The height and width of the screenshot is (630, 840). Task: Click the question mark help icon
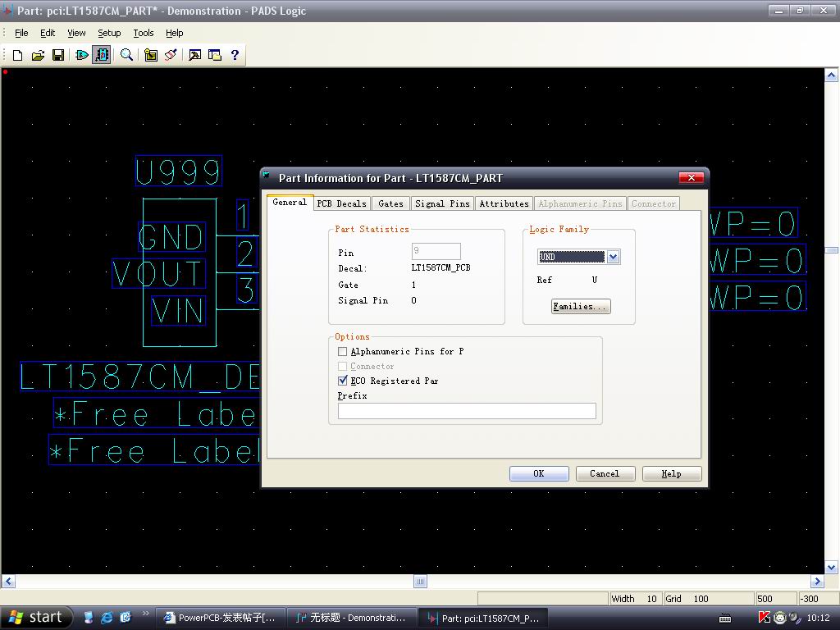[x=235, y=55]
